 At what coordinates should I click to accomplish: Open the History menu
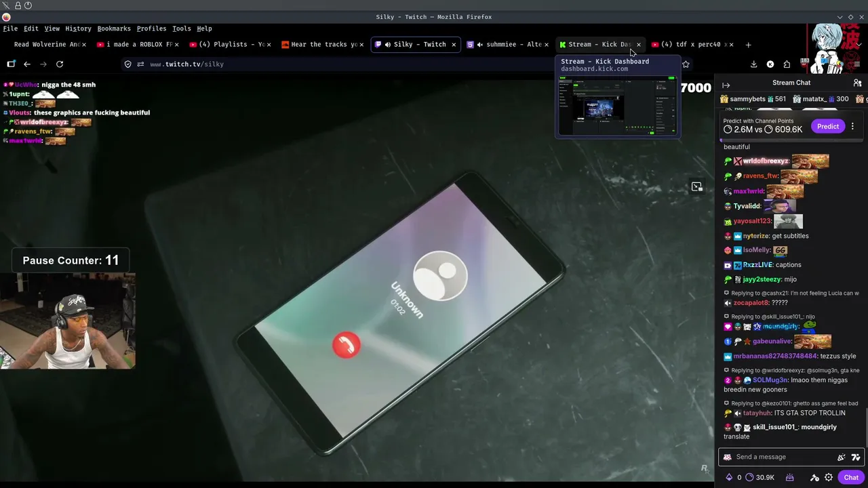click(78, 28)
